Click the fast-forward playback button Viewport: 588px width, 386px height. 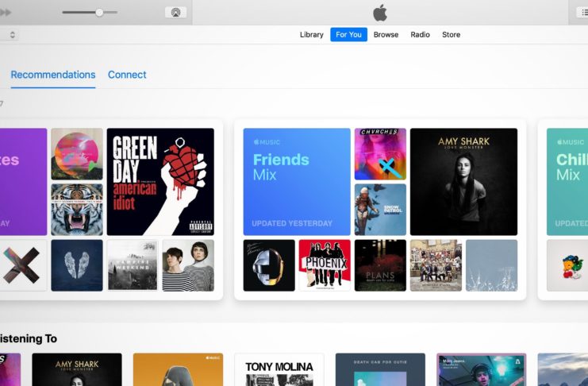click(6, 13)
